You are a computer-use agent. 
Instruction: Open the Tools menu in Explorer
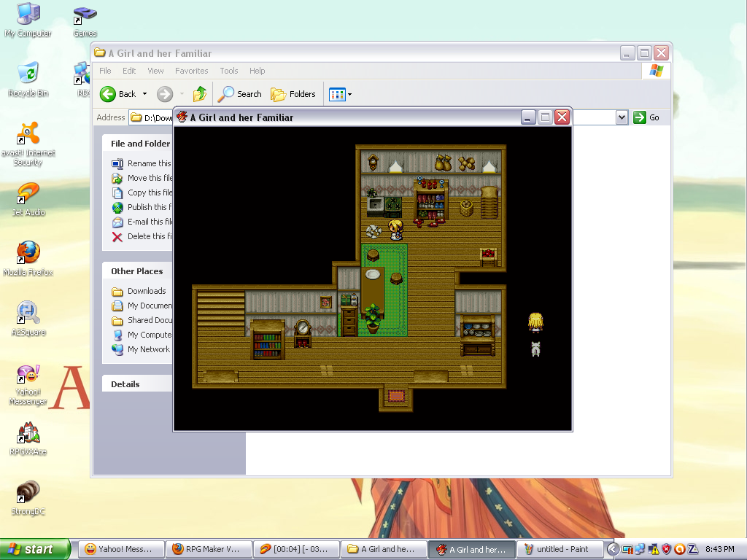coord(229,71)
